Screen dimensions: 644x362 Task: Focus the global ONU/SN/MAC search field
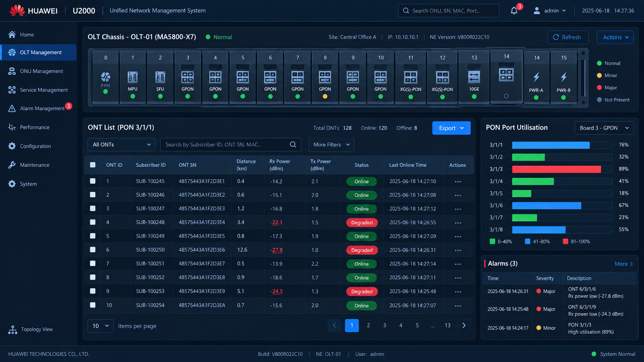(x=448, y=11)
